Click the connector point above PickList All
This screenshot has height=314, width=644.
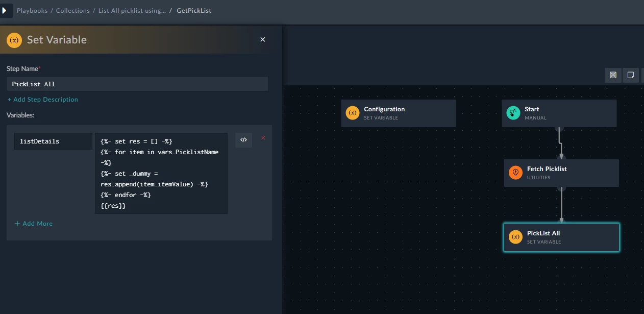click(561, 222)
